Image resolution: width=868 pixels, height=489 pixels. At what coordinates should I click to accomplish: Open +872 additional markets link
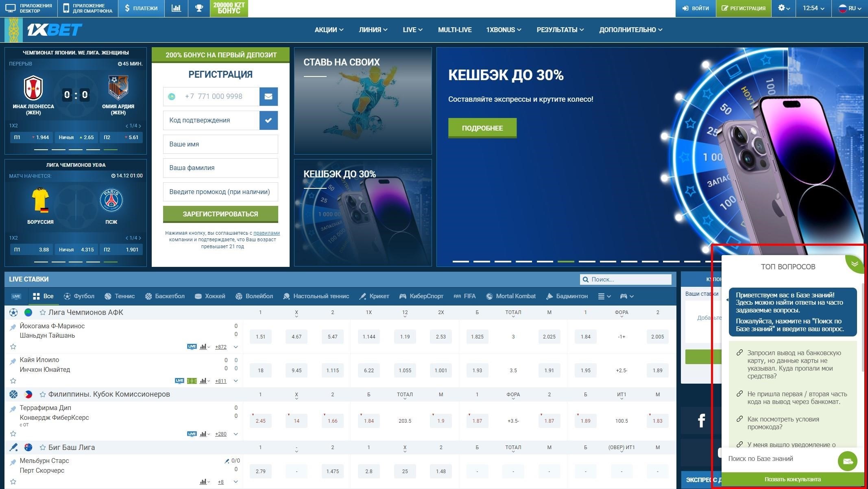[221, 347]
